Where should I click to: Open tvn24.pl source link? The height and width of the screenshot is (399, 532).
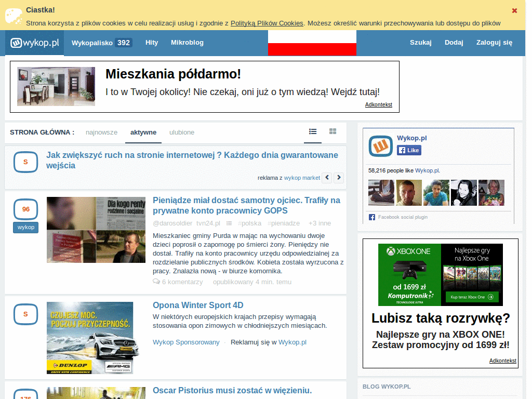click(208, 223)
